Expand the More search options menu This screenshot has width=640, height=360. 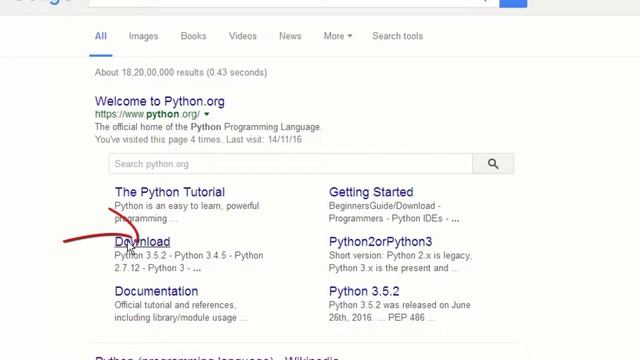coord(338,36)
